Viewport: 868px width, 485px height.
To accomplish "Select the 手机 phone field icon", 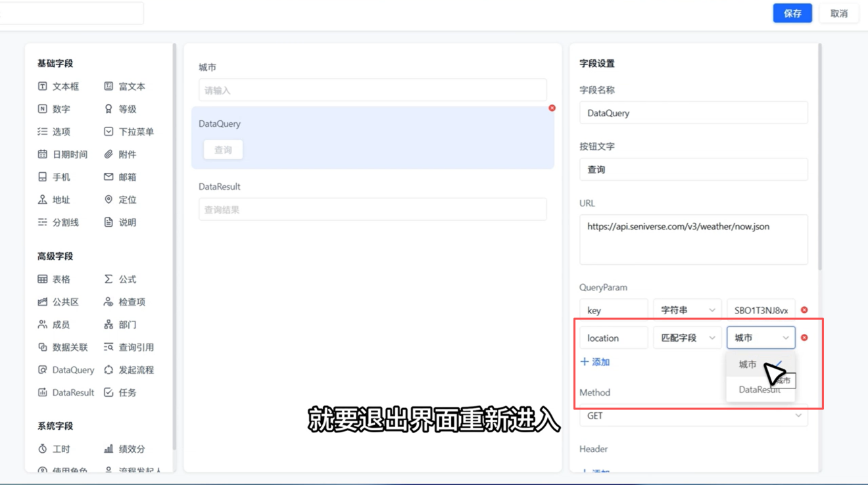I will point(42,177).
